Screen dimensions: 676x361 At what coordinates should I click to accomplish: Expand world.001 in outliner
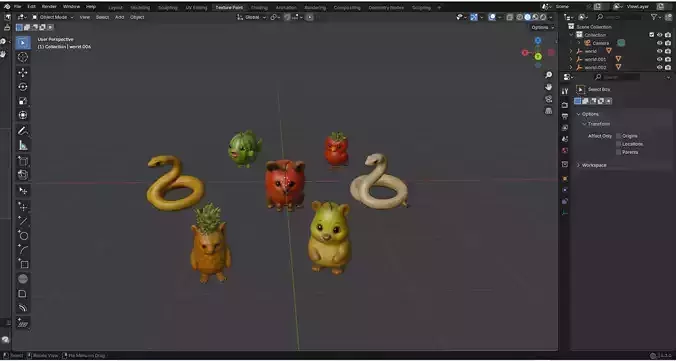571,59
